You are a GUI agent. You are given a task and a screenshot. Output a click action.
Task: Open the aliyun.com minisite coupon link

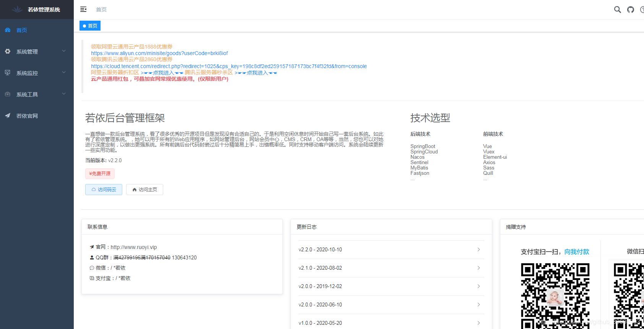[x=159, y=53]
